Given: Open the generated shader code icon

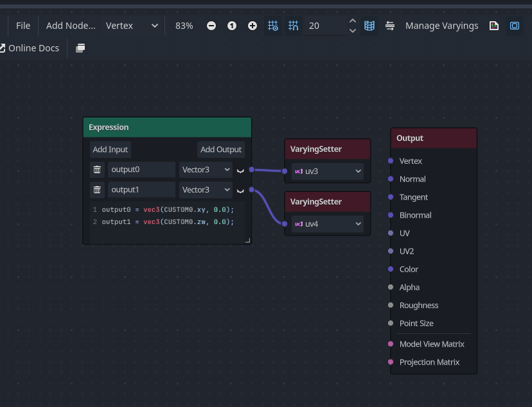Looking at the screenshot, I should pos(494,26).
